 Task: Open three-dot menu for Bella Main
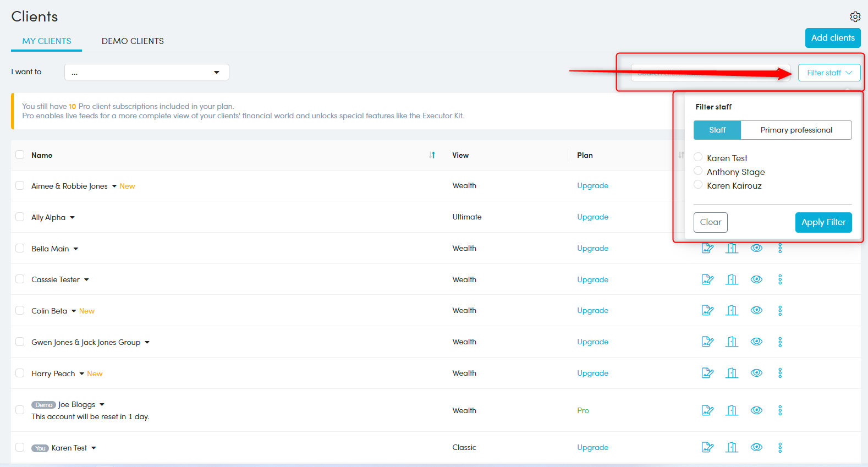pyautogui.click(x=780, y=249)
